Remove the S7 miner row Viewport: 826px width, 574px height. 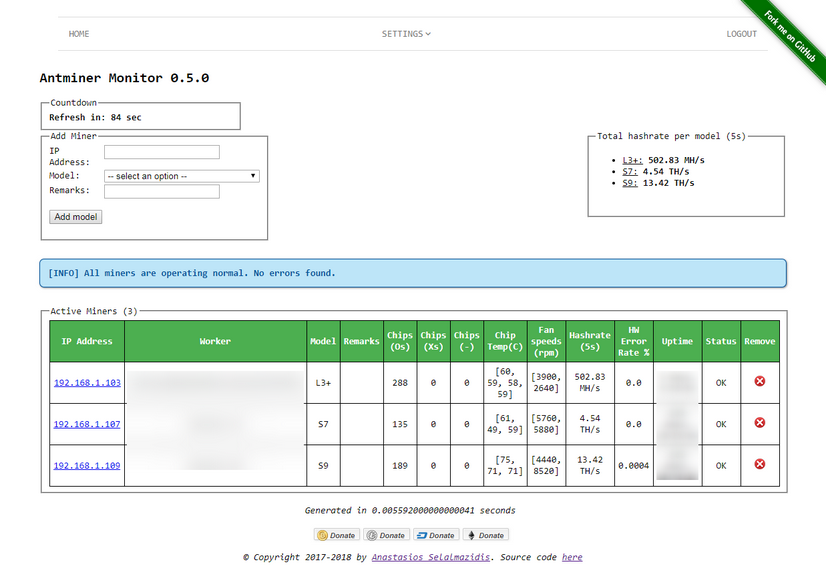[x=759, y=423]
